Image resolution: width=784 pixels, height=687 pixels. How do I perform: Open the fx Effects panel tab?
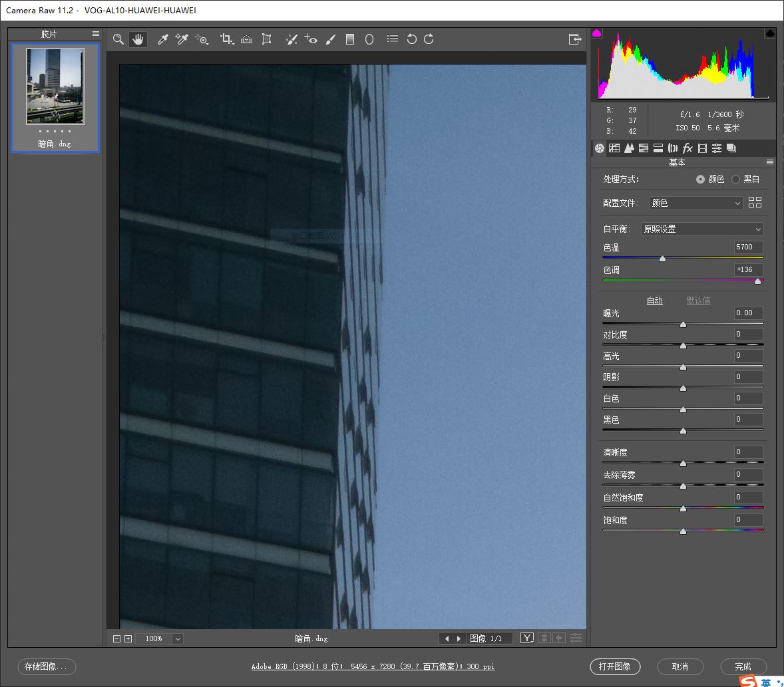point(687,148)
